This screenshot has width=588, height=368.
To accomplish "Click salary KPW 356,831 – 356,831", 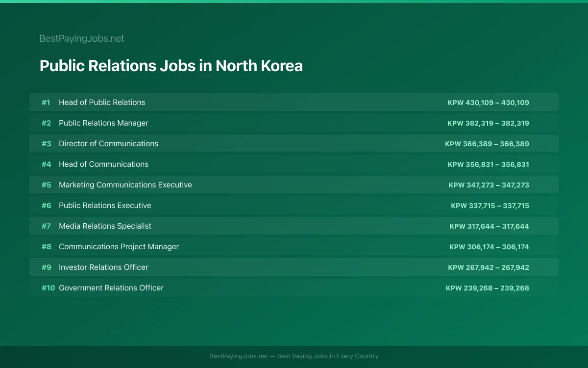I will point(488,164).
